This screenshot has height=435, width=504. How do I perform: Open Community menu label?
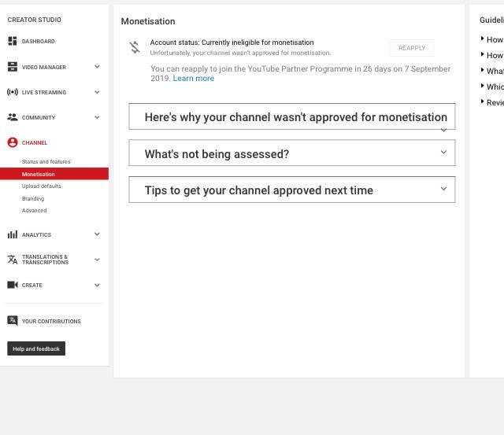(x=39, y=117)
